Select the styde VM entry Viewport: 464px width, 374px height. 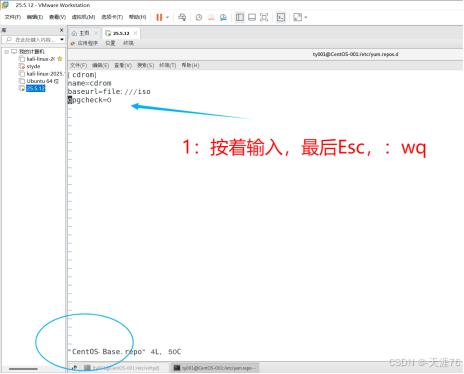coord(33,66)
